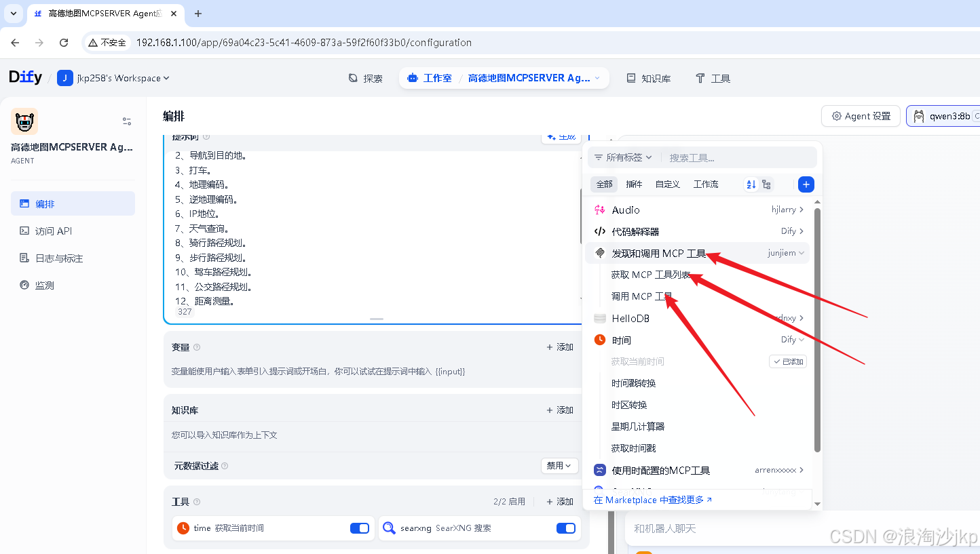Expand the 使用时配置的MCP工具 group
This screenshot has height=554, width=980.
click(802, 470)
